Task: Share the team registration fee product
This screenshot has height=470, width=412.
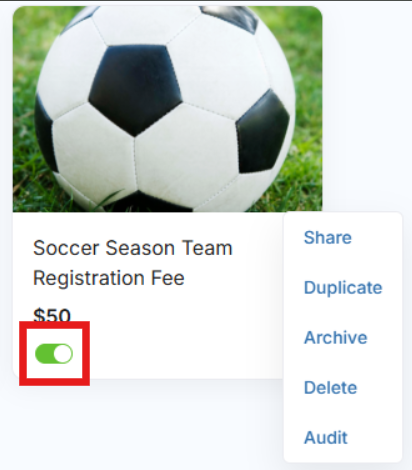Action: click(328, 238)
